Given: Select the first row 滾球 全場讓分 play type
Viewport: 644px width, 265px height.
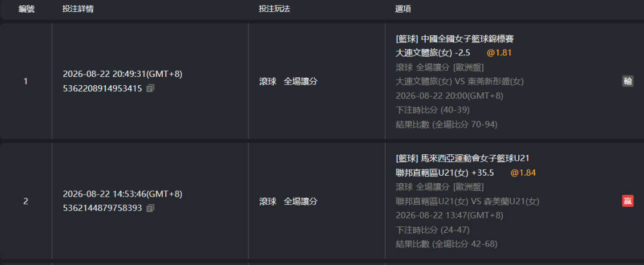Looking at the screenshot, I should pyautogui.click(x=289, y=82).
